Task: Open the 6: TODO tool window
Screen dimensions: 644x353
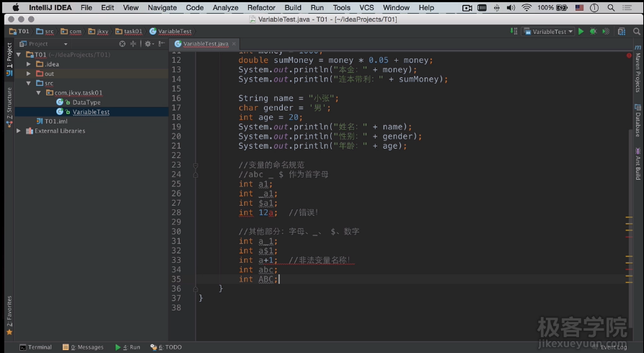Action: [x=166, y=347]
